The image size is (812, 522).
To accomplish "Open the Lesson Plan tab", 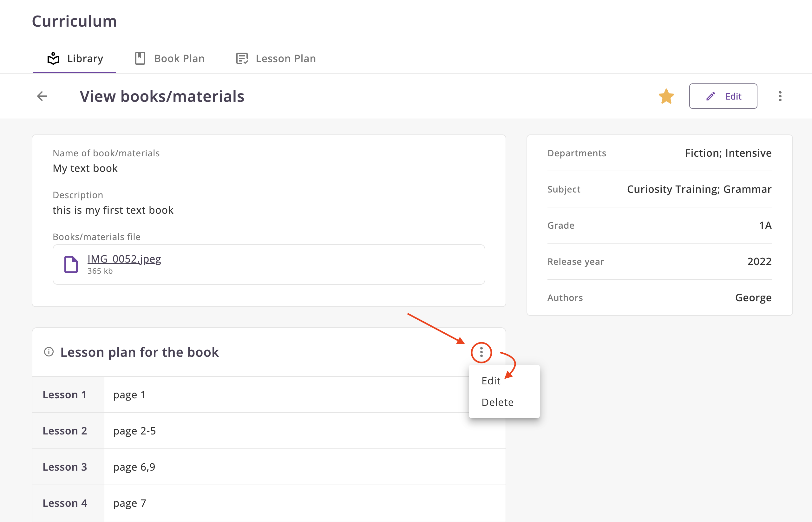I will click(x=276, y=59).
